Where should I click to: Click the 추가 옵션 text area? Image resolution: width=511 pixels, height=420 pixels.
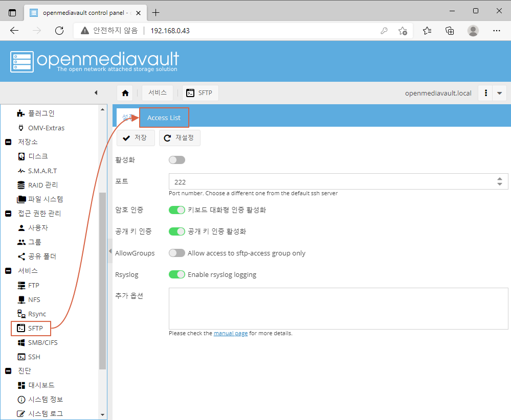pyautogui.click(x=338, y=309)
